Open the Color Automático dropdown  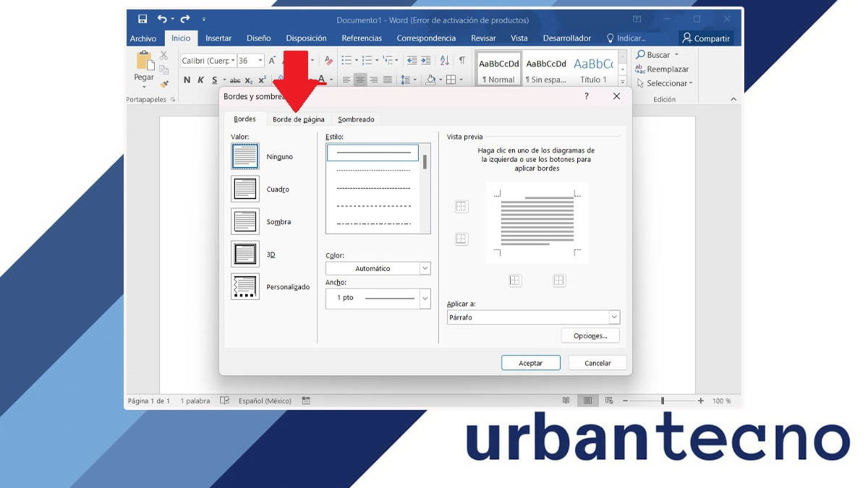pyautogui.click(x=425, y=267)
